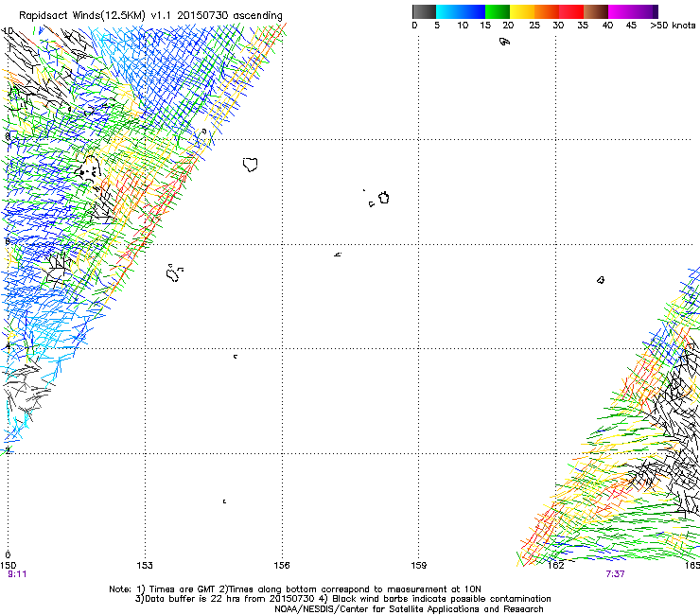Click the yellow 20–25 knots legend segment
The height and width of the screenshot is (615, 700).
[x=522, y=11]
